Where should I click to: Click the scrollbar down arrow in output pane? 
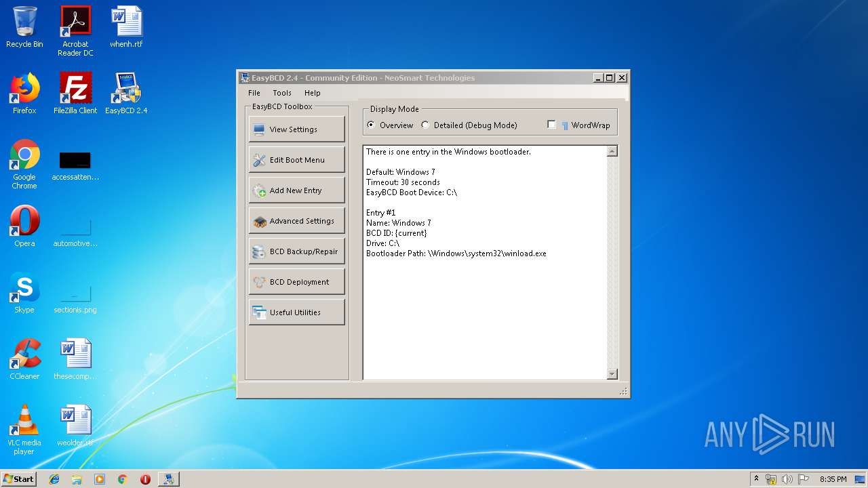coord(612,374)
